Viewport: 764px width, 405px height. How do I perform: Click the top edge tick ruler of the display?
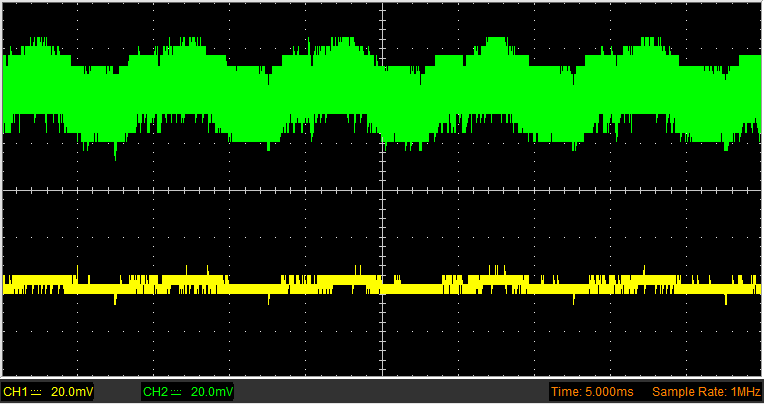(x=382, y=4)
